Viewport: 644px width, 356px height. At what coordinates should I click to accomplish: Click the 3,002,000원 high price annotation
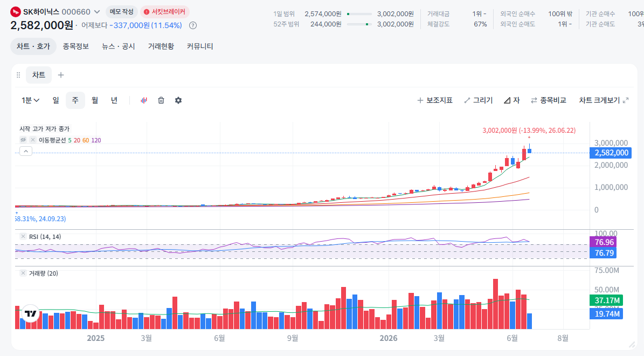pos(529,131)
